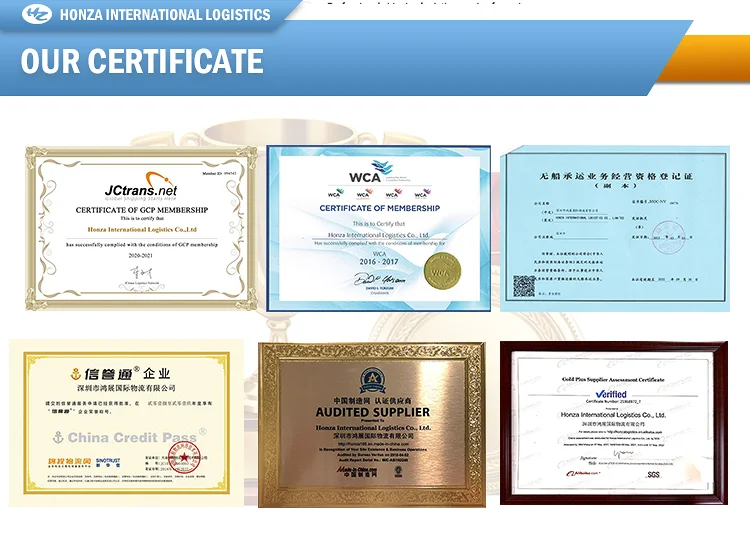Click 'Gold Plus Supplier Assessment Certificate' title
Screen dimensions: 750x541
pyautogui.click(x=613, y=379)
